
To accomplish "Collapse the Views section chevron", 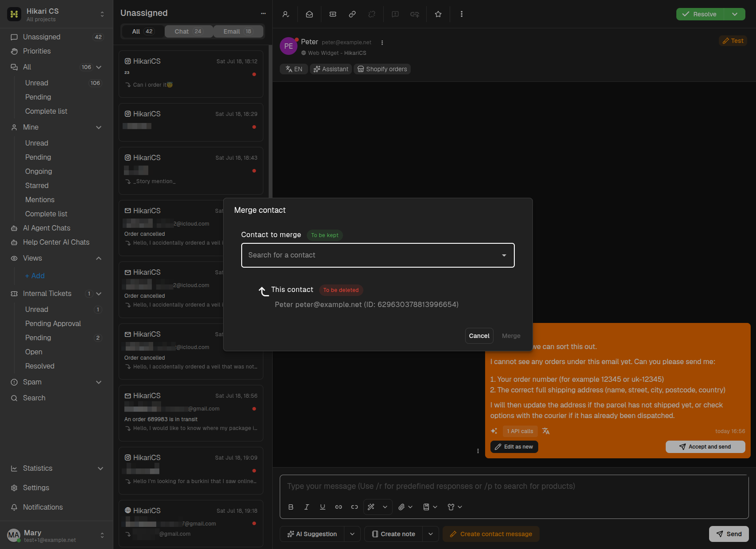I will 99,258.
